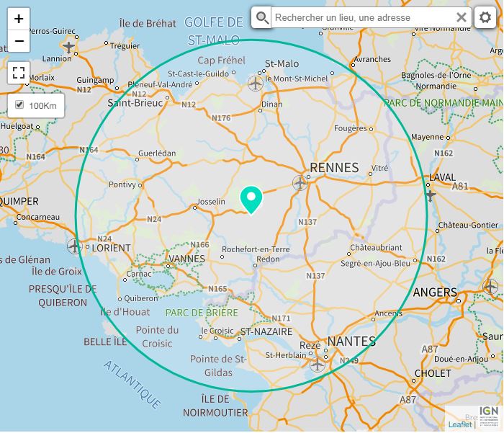Click the IGN logo
This screenshot has width=504, height=433.
point(489,416)
